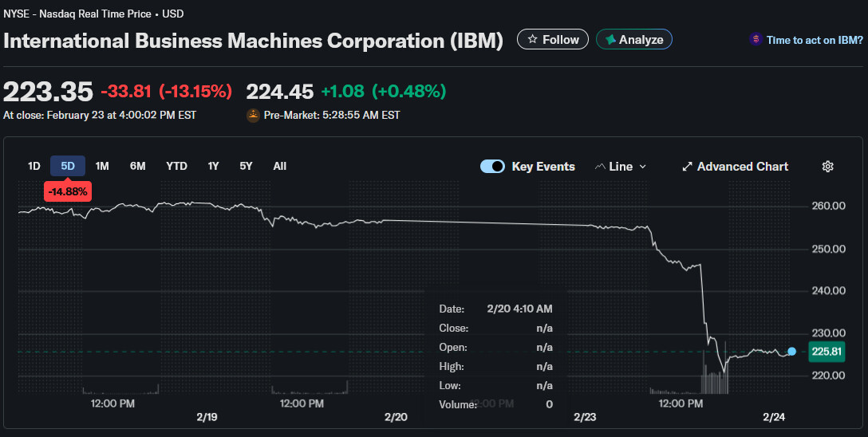Switch to the 5Y time range
Image resolution: width=868 pixels, height=437 pixels.
click(246, 166)
